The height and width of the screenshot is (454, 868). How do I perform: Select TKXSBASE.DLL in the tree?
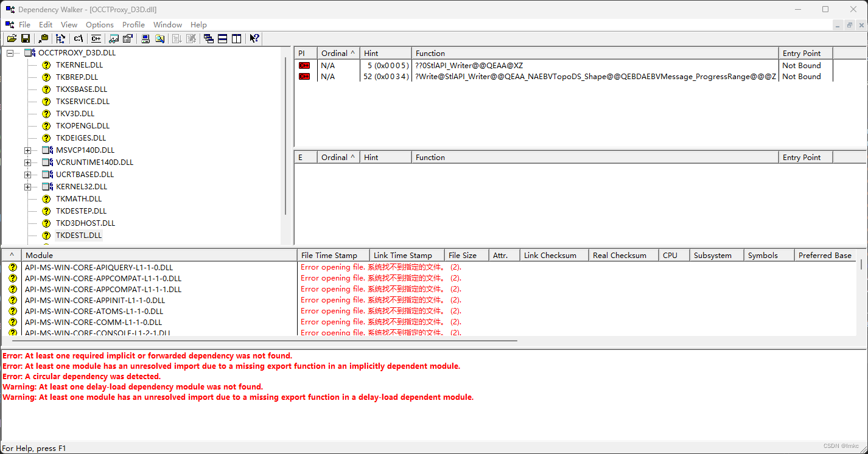click(81, 89)
